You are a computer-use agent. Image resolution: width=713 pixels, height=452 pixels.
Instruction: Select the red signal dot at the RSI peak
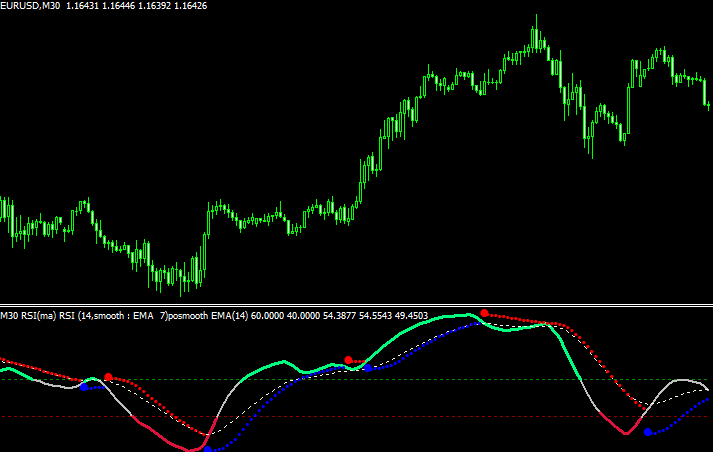pos(485,313)
